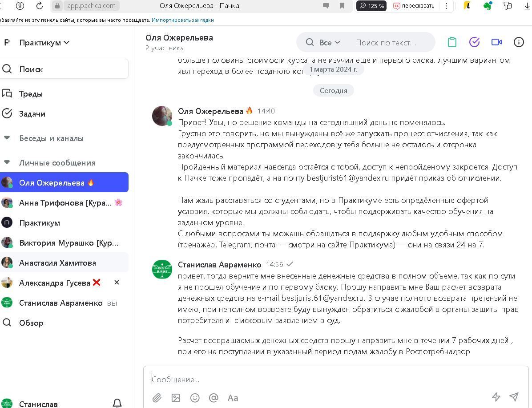532x408 pixels.
Task: Toggle the notification bell at bottom left
Action: (117, 402)
